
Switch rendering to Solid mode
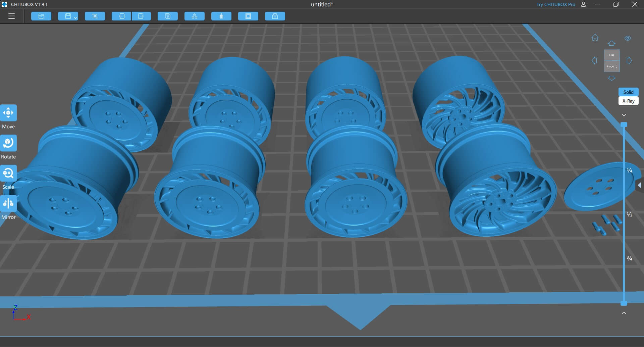pyautogui.click(x=628, y=92)
